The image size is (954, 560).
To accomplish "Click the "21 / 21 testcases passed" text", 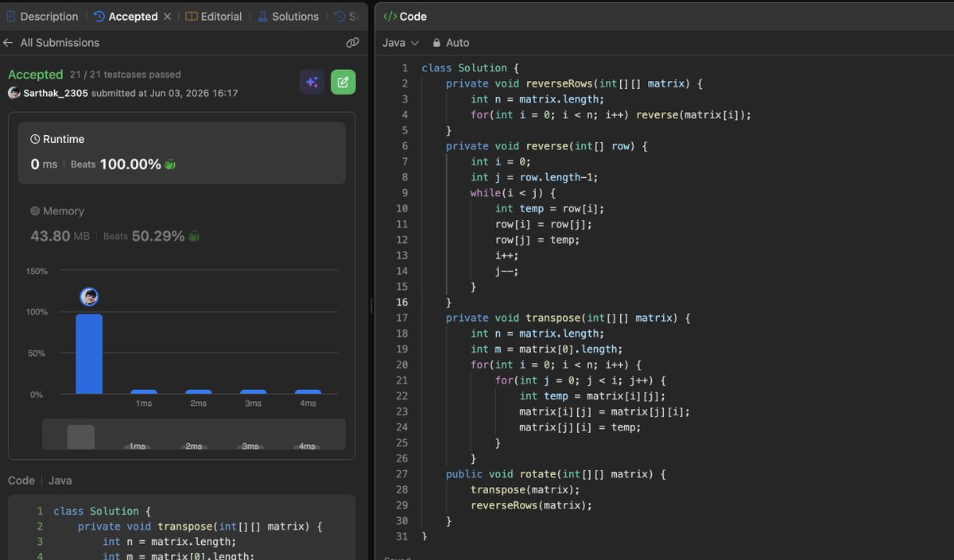I will click(x=125, y=75).
